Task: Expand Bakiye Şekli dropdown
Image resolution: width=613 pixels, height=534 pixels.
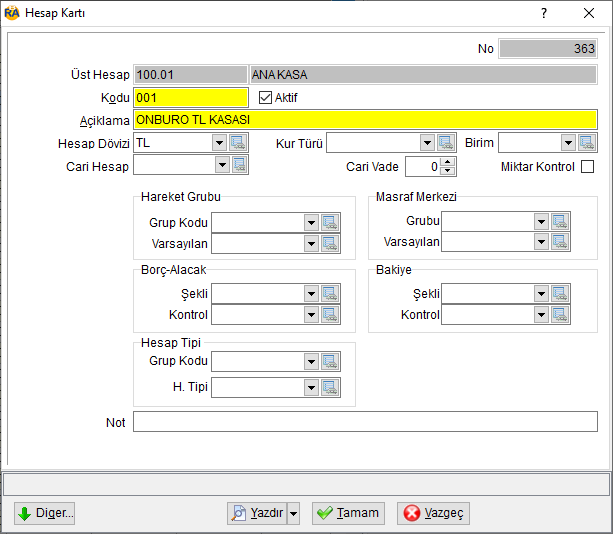Action: click(541, 294)
